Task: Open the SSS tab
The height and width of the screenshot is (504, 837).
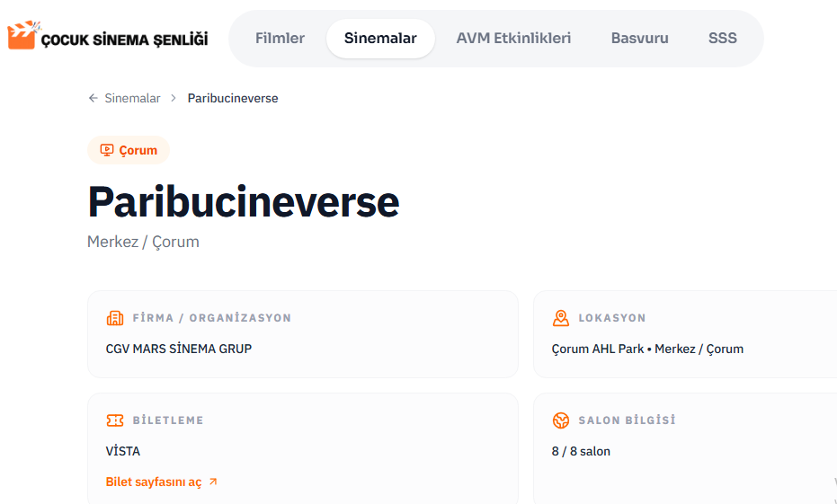Action: (x=722, y=39)
